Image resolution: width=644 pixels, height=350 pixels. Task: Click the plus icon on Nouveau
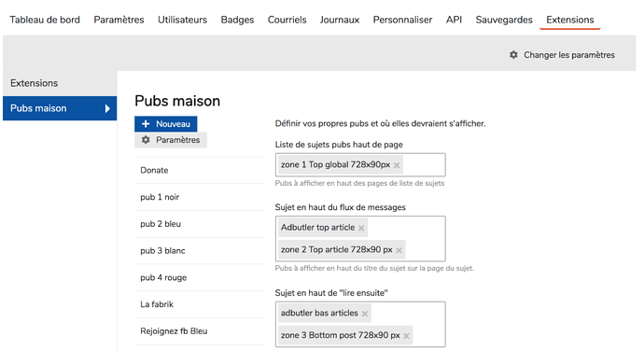click(x=146, y=123)
